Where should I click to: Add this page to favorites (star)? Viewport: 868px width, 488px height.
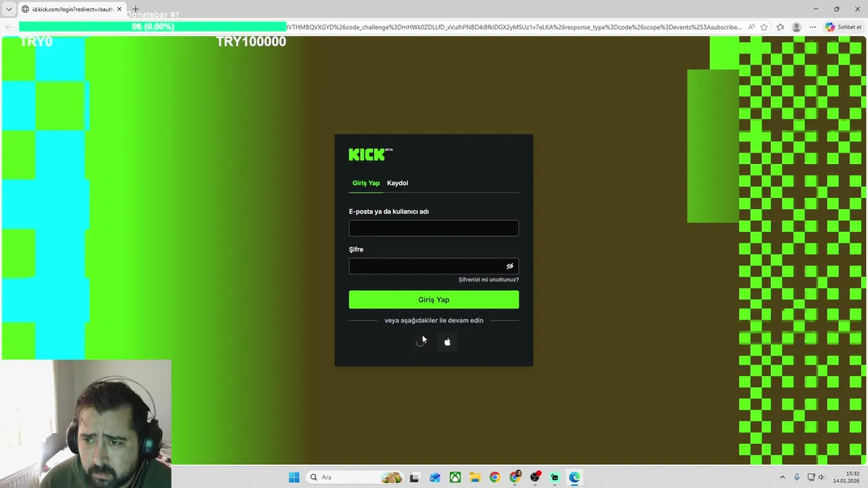point(764,27)
